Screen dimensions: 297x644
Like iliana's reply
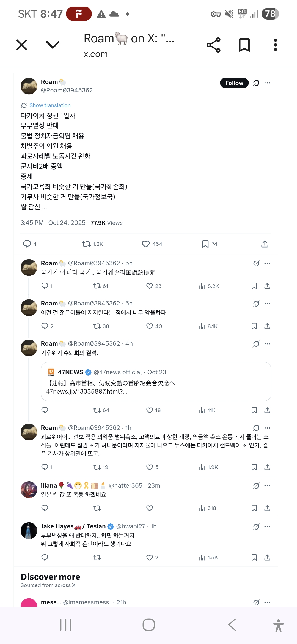[x=150, y=508]
